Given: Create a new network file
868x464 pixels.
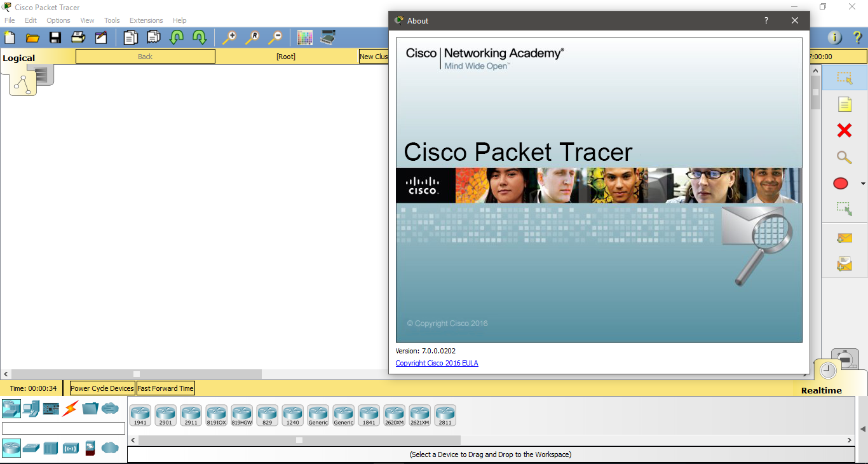Looking at the screenshot, I should click(x=10, y=38).
